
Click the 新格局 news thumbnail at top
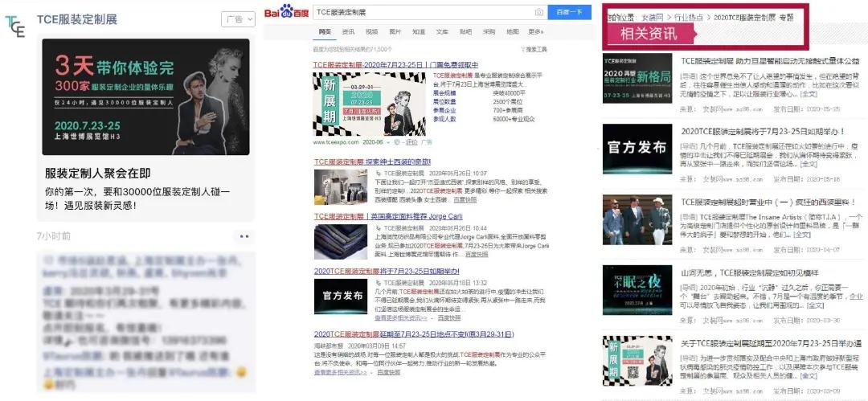(x=637, y=79)
